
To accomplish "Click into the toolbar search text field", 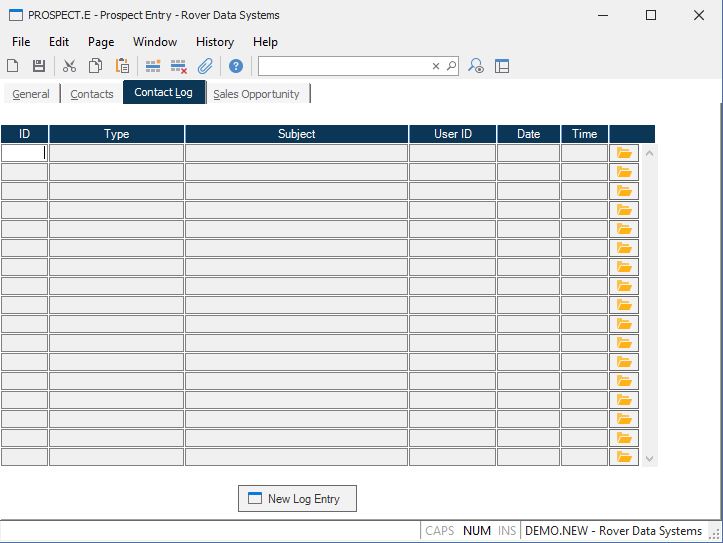I will [344, 66].
